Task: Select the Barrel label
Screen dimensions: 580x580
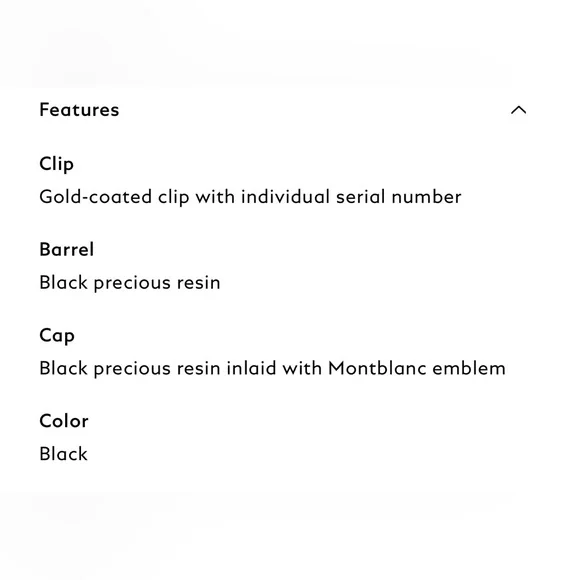Action: 67,249
